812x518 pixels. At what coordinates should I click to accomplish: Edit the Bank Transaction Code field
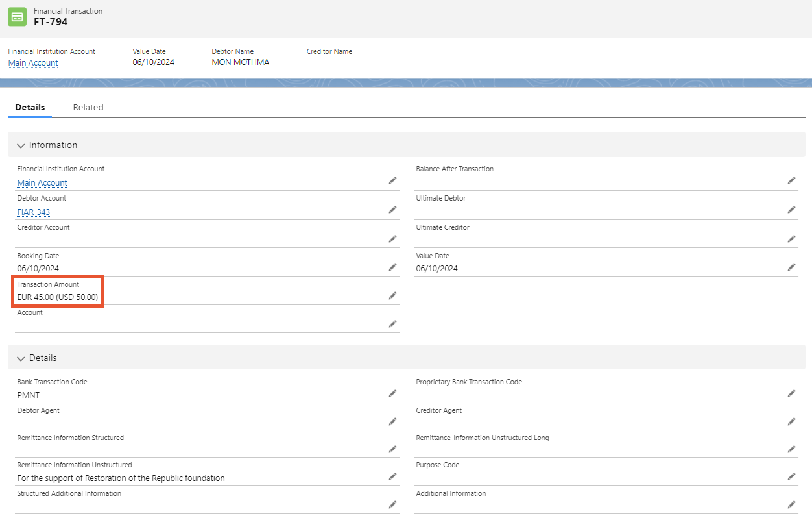392,393
